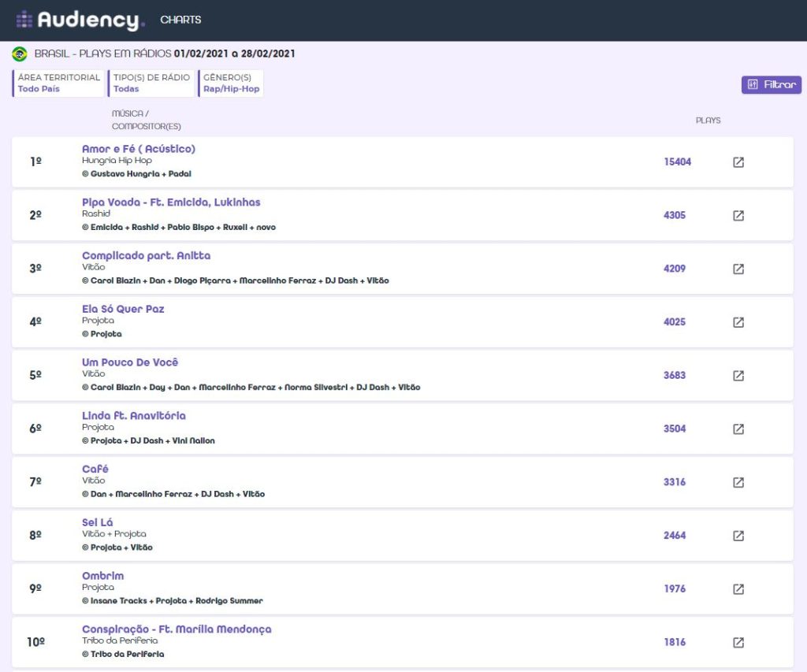Screen dimensions: 807x672
Task: Click the Audiency logo
Action: tap(80, 20)
